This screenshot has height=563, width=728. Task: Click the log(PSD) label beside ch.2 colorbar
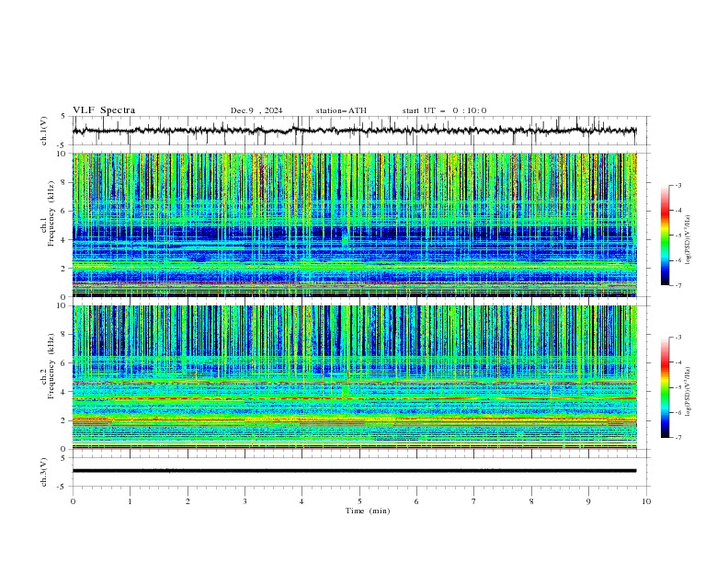[688, 392]
